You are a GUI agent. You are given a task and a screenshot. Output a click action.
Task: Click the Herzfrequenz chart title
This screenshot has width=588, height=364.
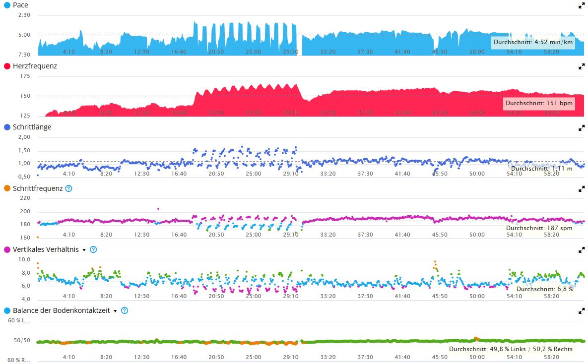(x=35, y=66)
